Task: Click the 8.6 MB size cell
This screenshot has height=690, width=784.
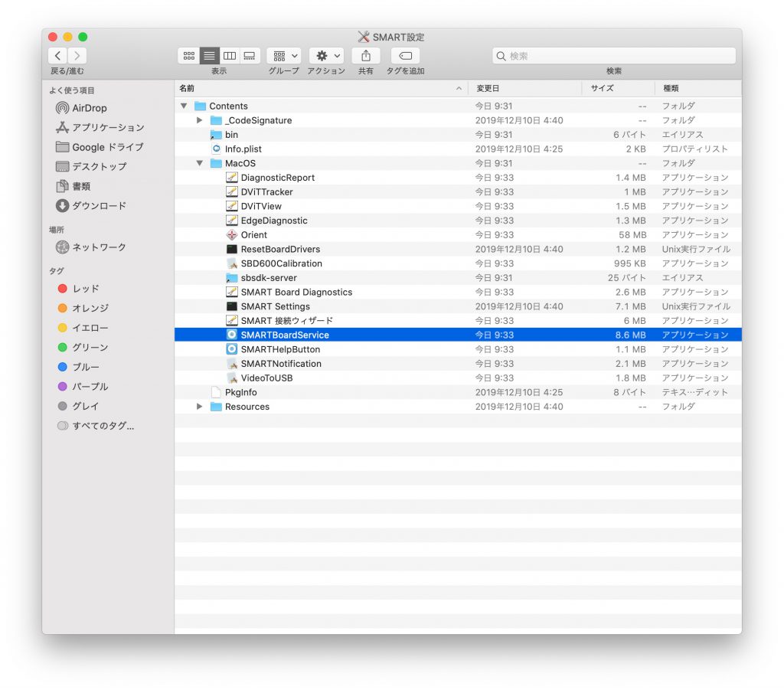Action: (630, 335)
